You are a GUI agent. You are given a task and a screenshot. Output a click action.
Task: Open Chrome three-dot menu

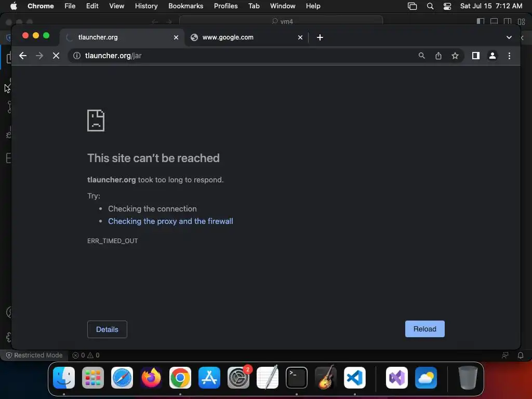[509, 56]
